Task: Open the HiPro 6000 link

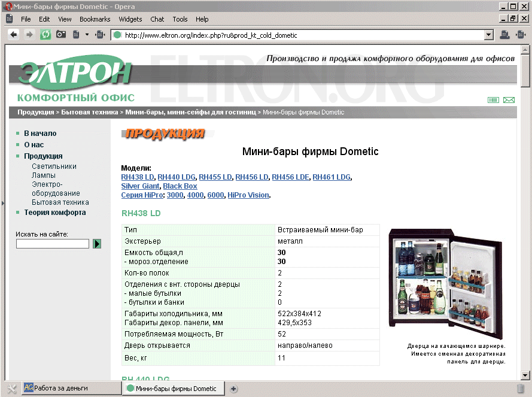Action: tap(216, 195)
